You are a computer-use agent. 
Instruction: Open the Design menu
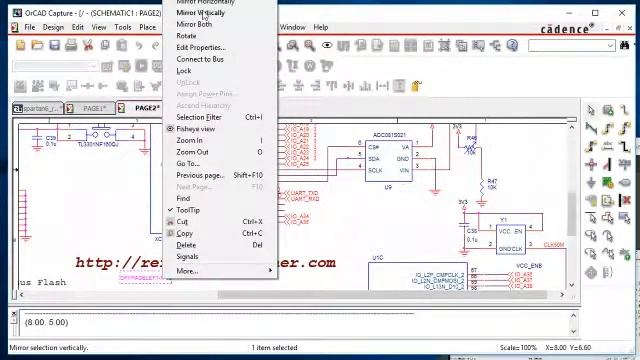click(x=53, y=27)
